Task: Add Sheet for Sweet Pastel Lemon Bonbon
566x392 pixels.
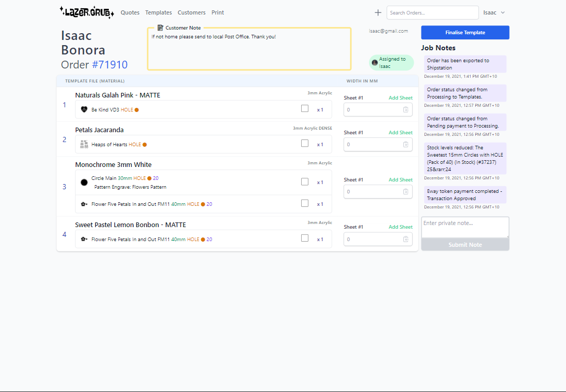Action: (x=401, y=227)
